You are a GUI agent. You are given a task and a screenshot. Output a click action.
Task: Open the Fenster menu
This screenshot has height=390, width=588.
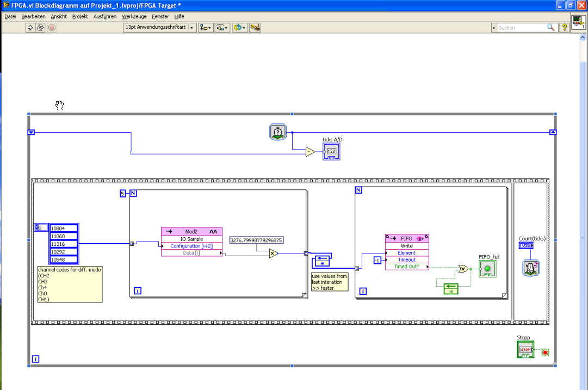pyautogui.click(x=160, y=16)
